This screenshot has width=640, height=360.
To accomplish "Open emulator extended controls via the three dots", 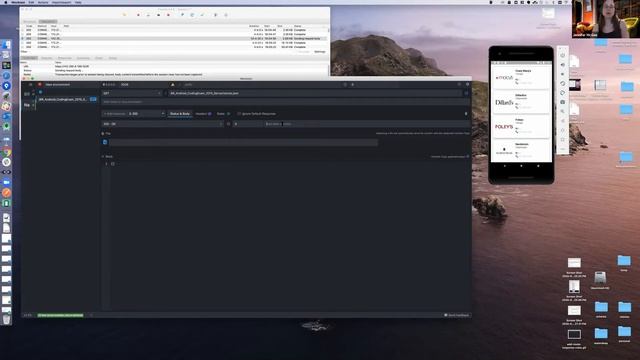I will pyautogui.click(x=562, y=149).
